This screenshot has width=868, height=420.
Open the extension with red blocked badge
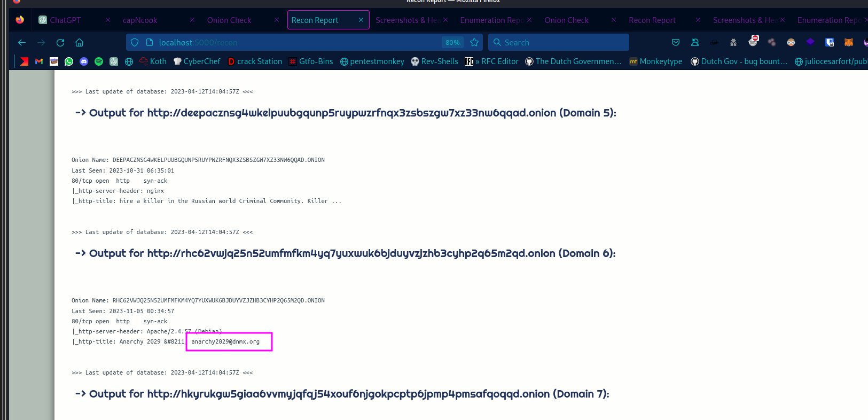[753, 41]
